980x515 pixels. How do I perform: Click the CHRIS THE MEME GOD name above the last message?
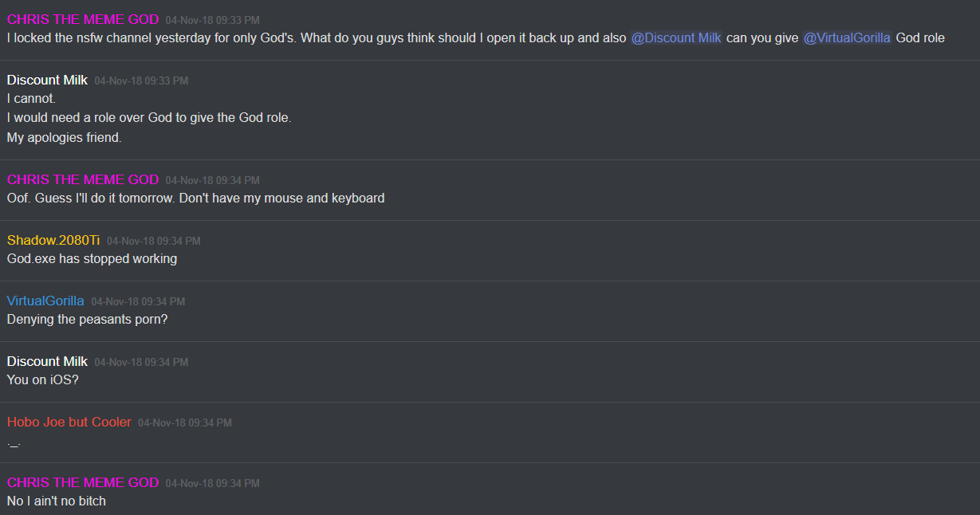pyautogui.click(x=83, y=482)
